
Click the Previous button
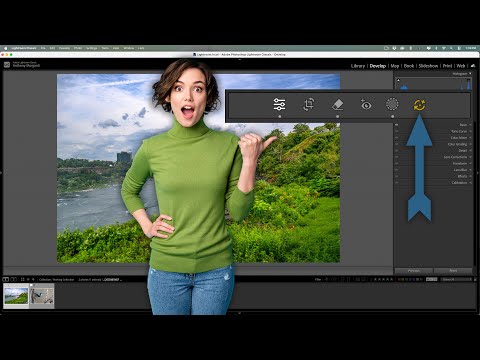pos(414,271)
